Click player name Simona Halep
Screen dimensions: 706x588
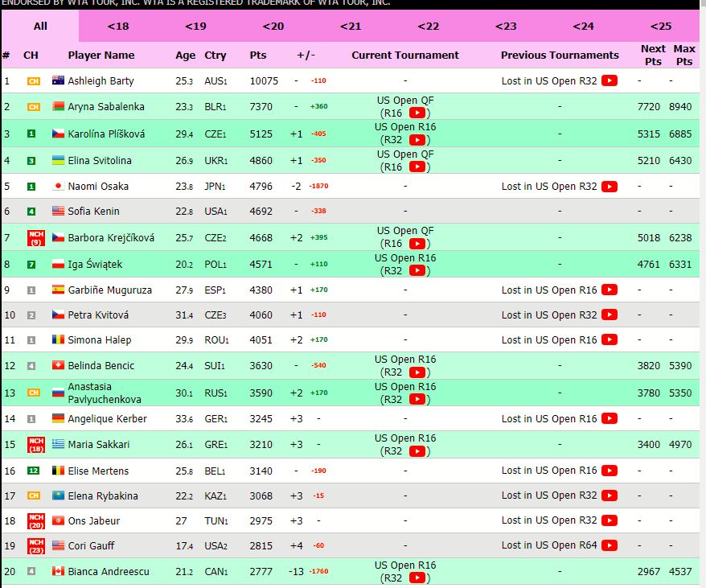click(x=100, y=339)
